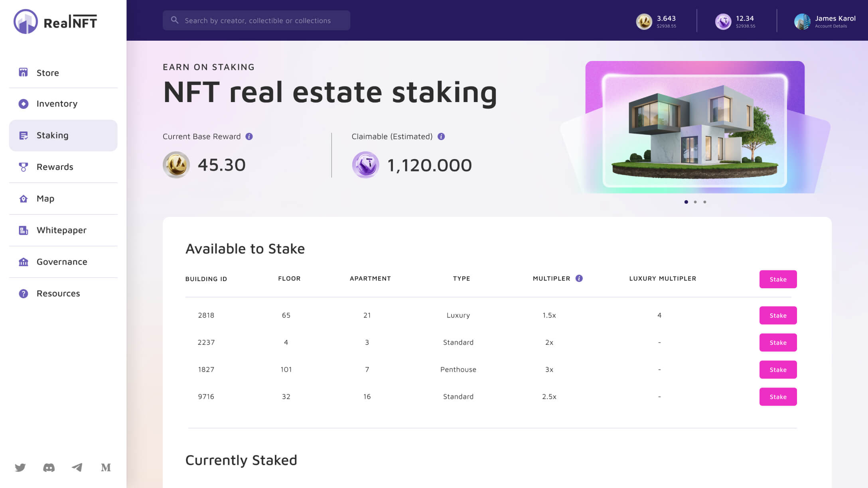This screenshot has height=488, width=868.
Task: Navigate to the Map page
Action: tap(45, 199)
